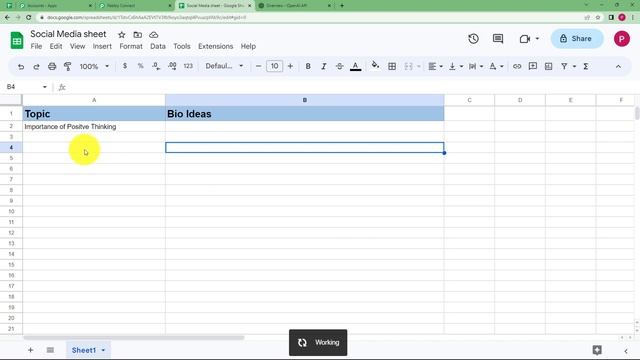Reload the browser page
Image resolution: width=640 pixels, height=360 pixels.
(29, 18)
